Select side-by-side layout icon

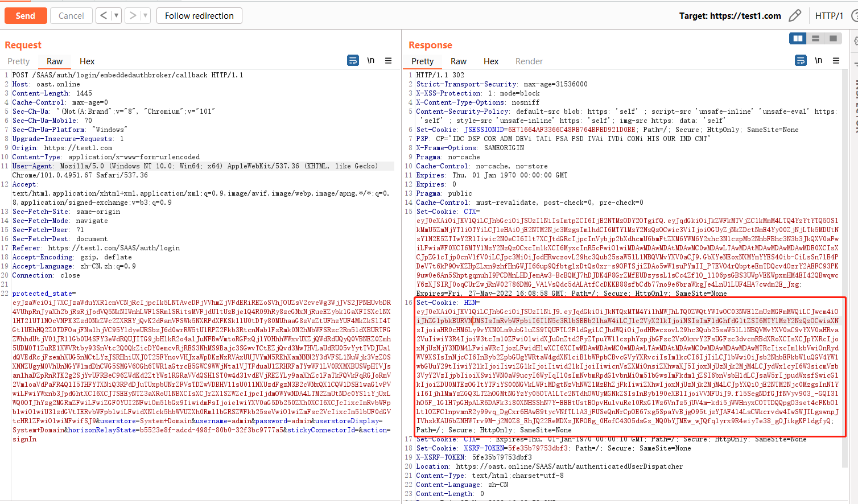[x=798, y=38]
